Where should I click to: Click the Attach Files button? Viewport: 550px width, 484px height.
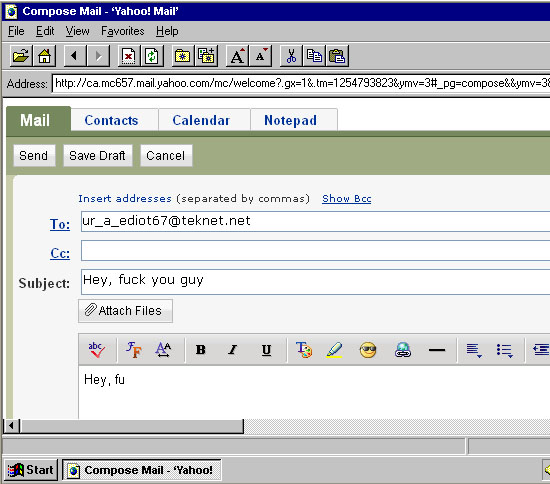pos(125,311)
